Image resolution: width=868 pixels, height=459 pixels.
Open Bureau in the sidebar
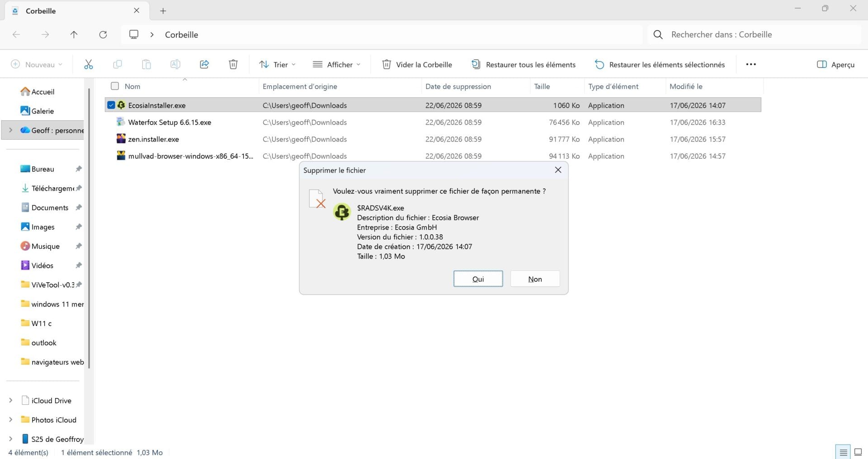[x=43, y=169]
